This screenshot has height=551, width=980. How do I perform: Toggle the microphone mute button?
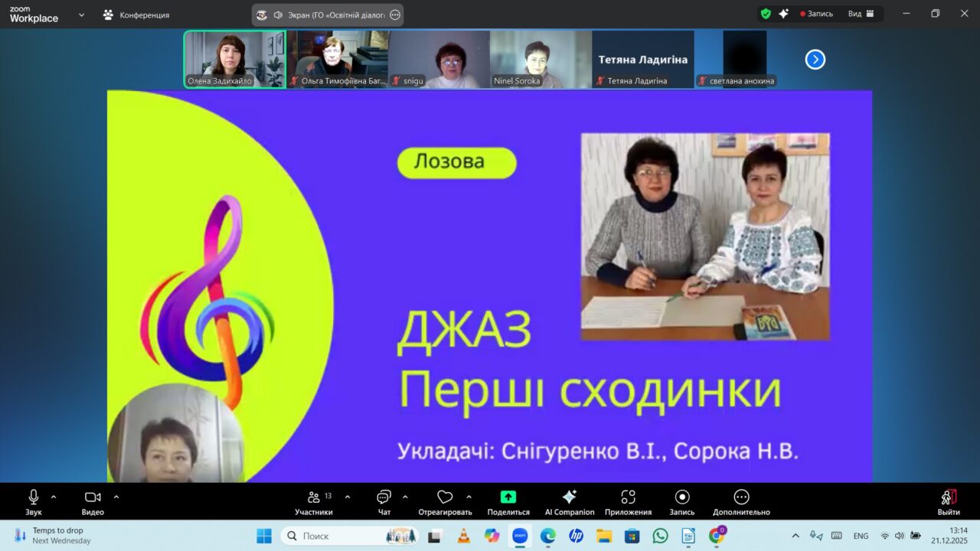click(x=33, y=497)
